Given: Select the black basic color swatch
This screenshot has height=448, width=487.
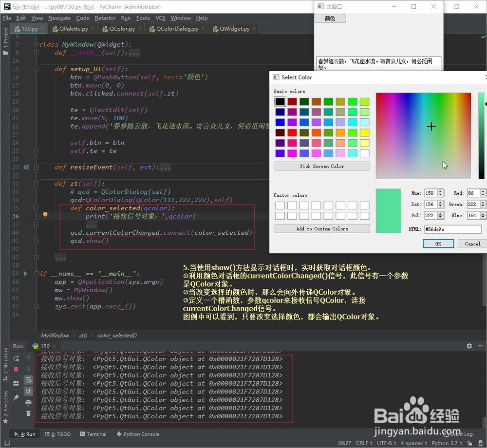Looking at the screenshot, I should point(280,101).
